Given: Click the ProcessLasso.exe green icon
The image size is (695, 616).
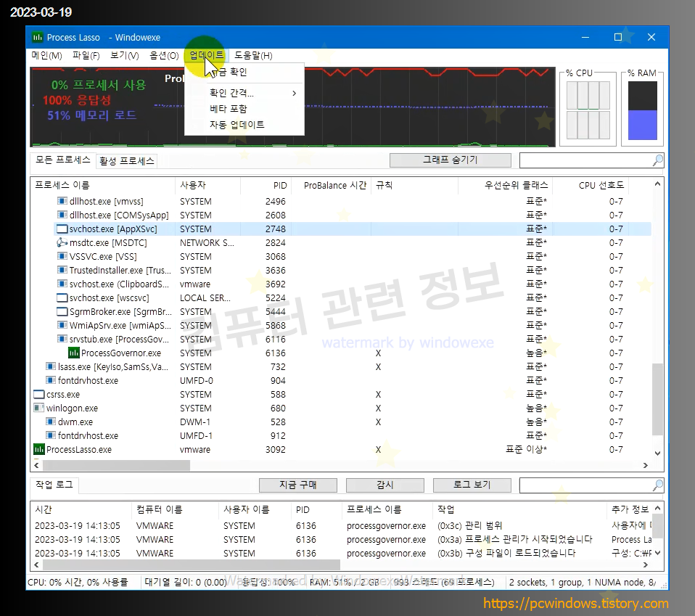Looking at the screenshot, I should point(39,449).
